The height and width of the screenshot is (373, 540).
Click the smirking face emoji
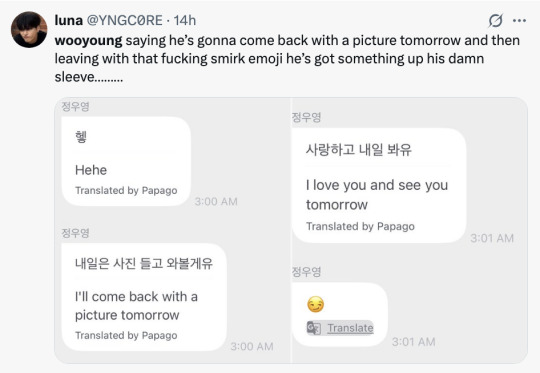tap(315, 304)
